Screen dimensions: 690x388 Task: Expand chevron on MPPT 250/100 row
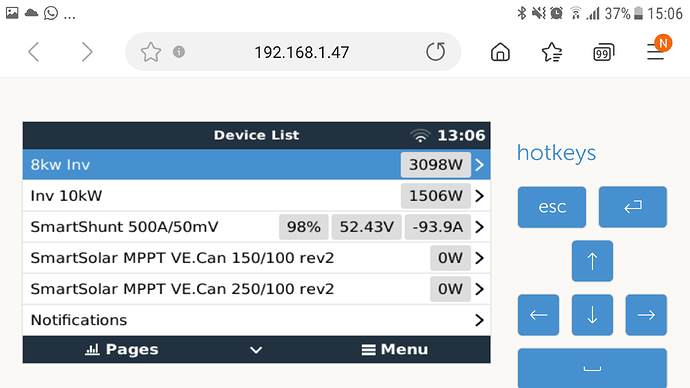click(x=480, y=289)
